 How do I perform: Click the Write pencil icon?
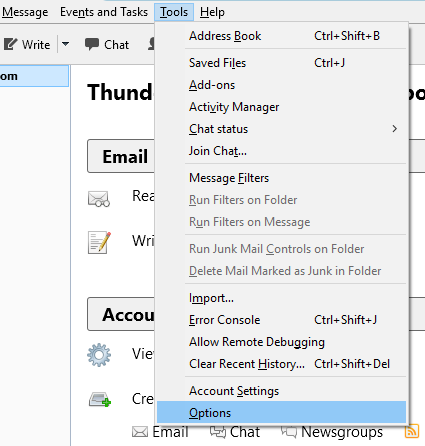coord(10,44)
